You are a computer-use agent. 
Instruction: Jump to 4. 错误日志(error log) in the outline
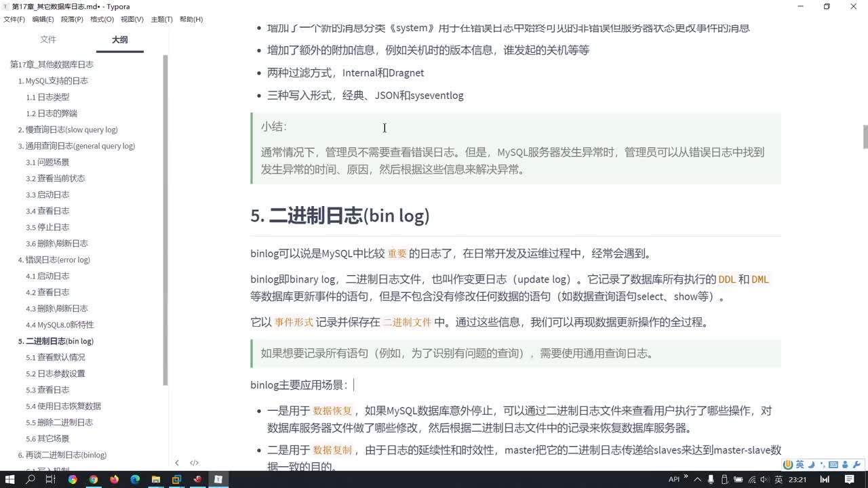pos(54,260)
